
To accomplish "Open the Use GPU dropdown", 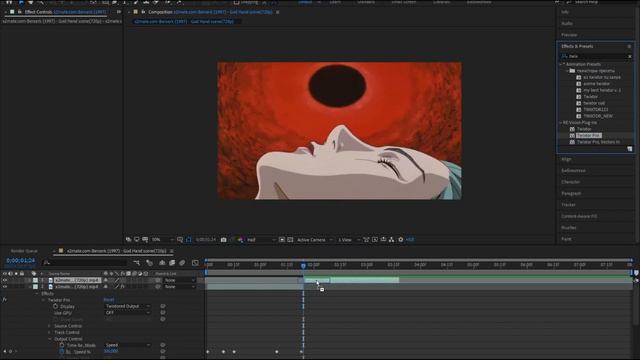I will pos(127,313).
